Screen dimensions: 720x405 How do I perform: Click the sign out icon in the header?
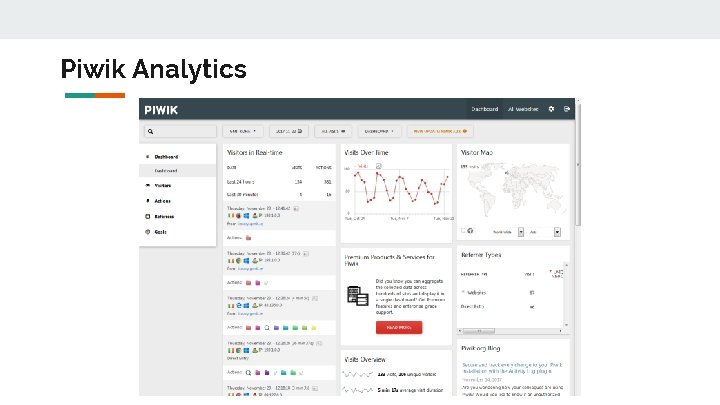pyautogui.click(x=567, y=109)
